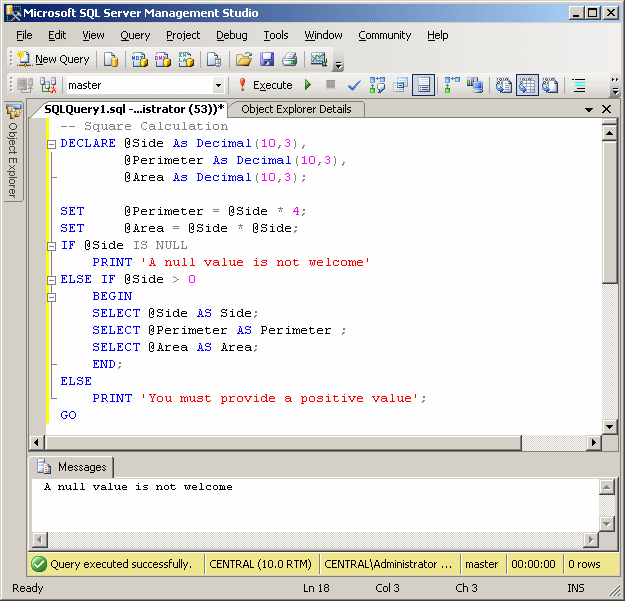Open an Analysis Services XMLA Query
Image resolution: width=625 pixels, height=601 pixels.
click(186, 59)
